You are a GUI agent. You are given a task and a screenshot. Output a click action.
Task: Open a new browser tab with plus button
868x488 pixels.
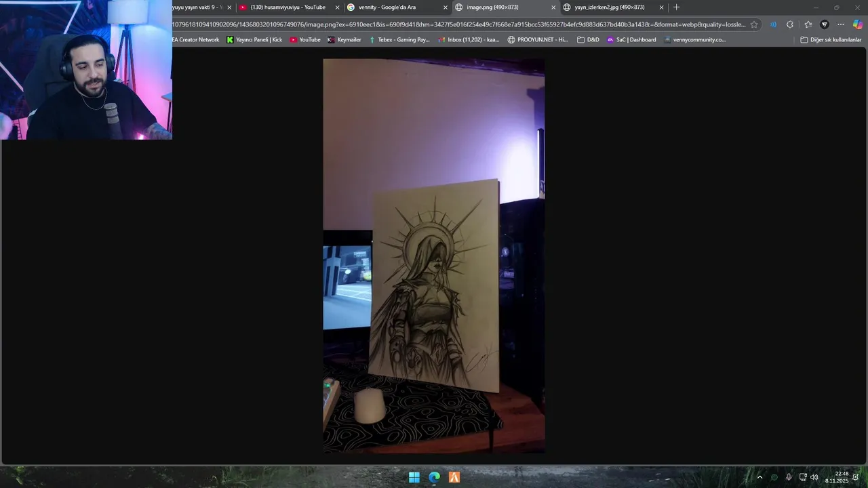coord(676,7)
